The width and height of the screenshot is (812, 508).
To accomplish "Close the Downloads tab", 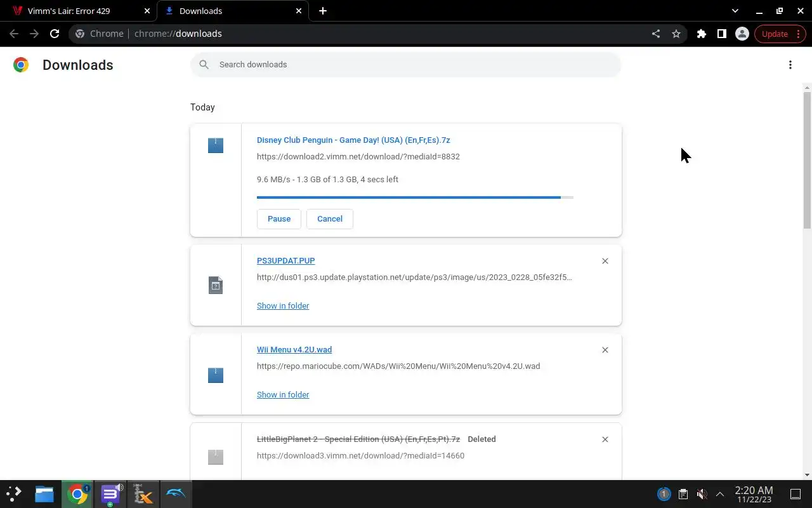I will coord(299,11).
